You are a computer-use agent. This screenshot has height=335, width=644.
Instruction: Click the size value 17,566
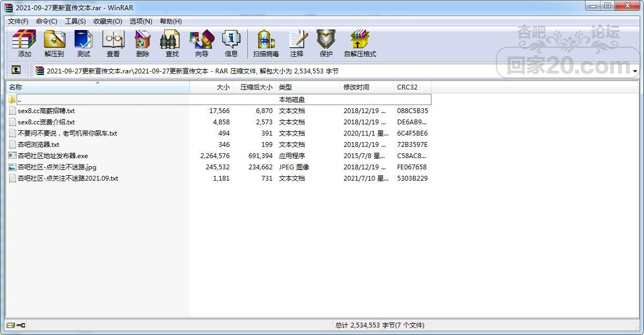pos(219,111)
